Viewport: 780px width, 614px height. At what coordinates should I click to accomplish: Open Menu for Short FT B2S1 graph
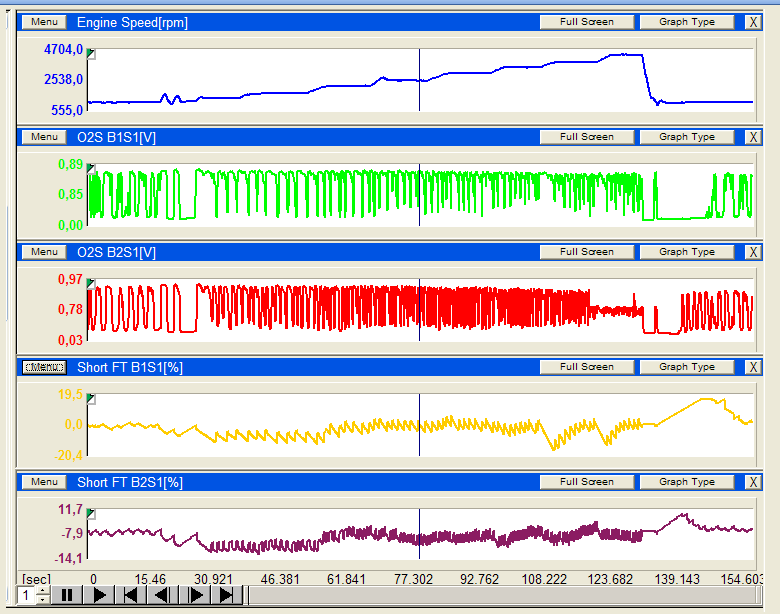tap(44, 482)
